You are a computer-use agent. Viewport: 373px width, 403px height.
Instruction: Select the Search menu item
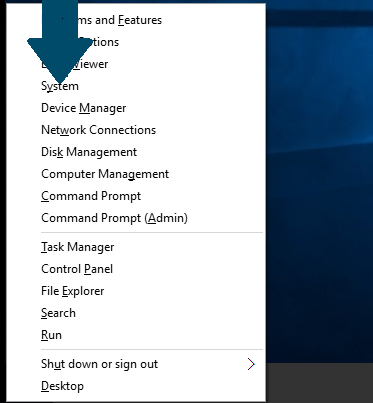click(58, 313)
